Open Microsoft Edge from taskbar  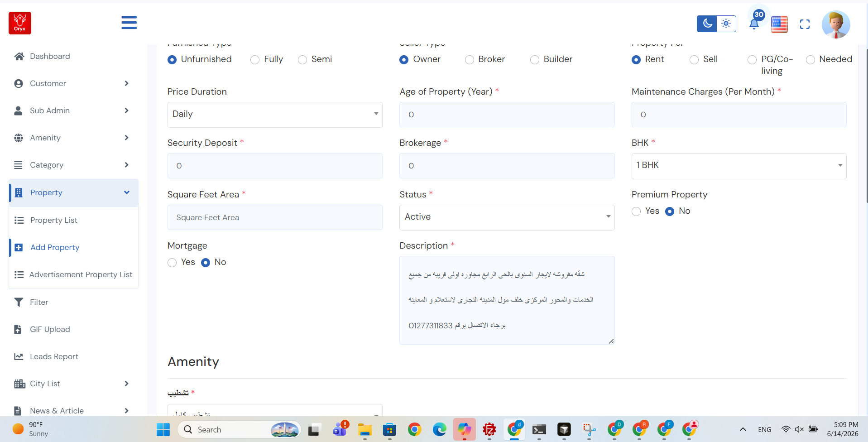click(439, 429)
